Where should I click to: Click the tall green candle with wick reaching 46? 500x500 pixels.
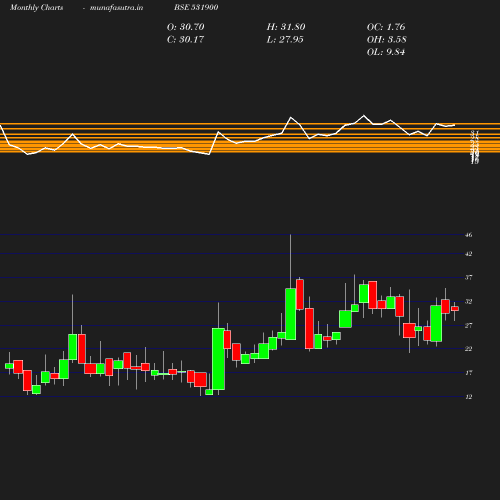pyautogui.click(x=291, y=314)
